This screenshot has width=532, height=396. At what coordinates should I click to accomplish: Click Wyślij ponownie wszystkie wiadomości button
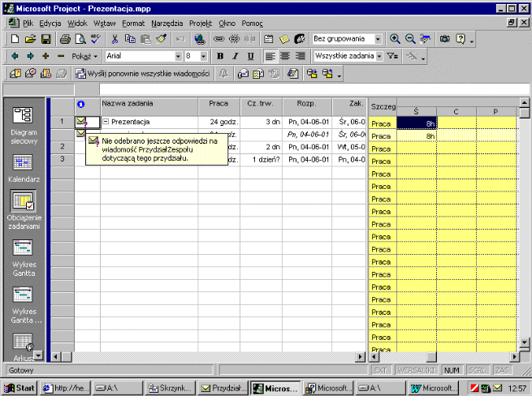143,74
